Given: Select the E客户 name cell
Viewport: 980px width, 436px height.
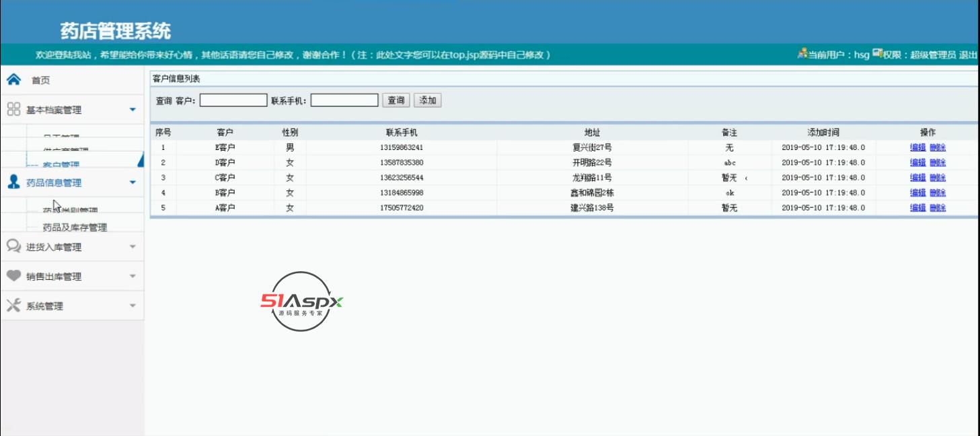Looking at the screenshot, I should click(x=225, y=147).
